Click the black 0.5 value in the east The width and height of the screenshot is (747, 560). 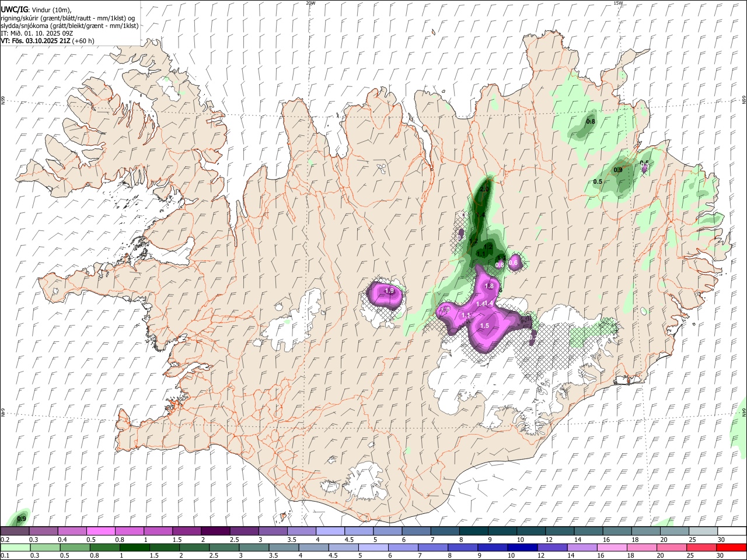click(x=598, y=181)
